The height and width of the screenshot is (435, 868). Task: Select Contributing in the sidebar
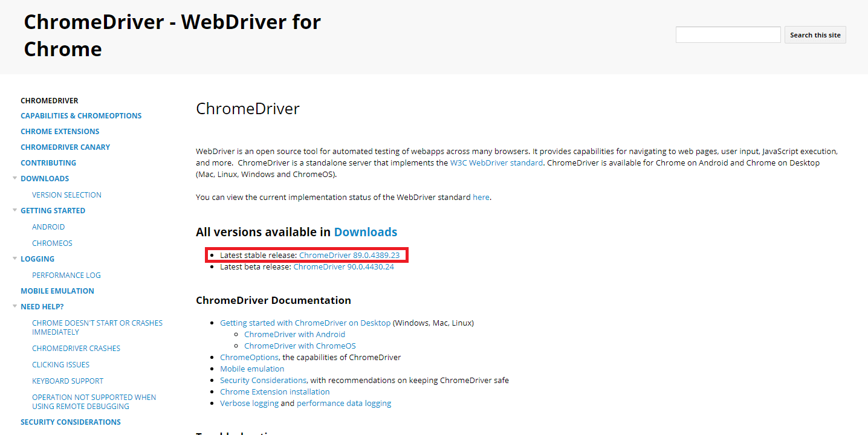[48, 163]
